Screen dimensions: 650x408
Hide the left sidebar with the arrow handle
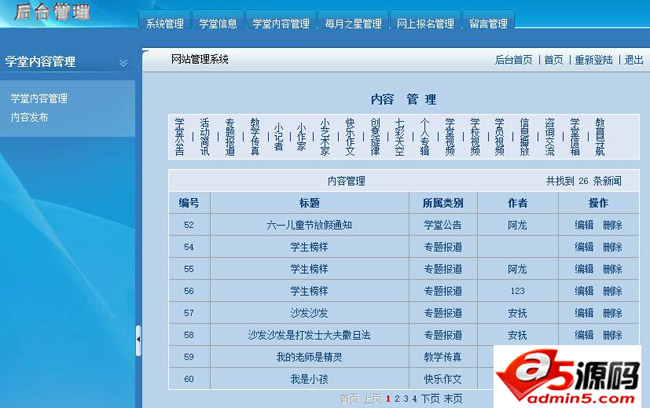(138, 340)
